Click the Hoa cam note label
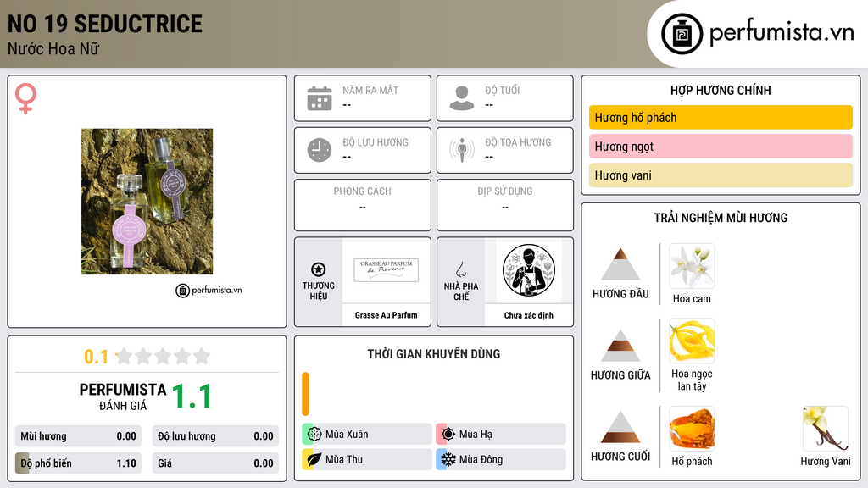Viewport: 868px width, 488px height. [x=692, y=299]
